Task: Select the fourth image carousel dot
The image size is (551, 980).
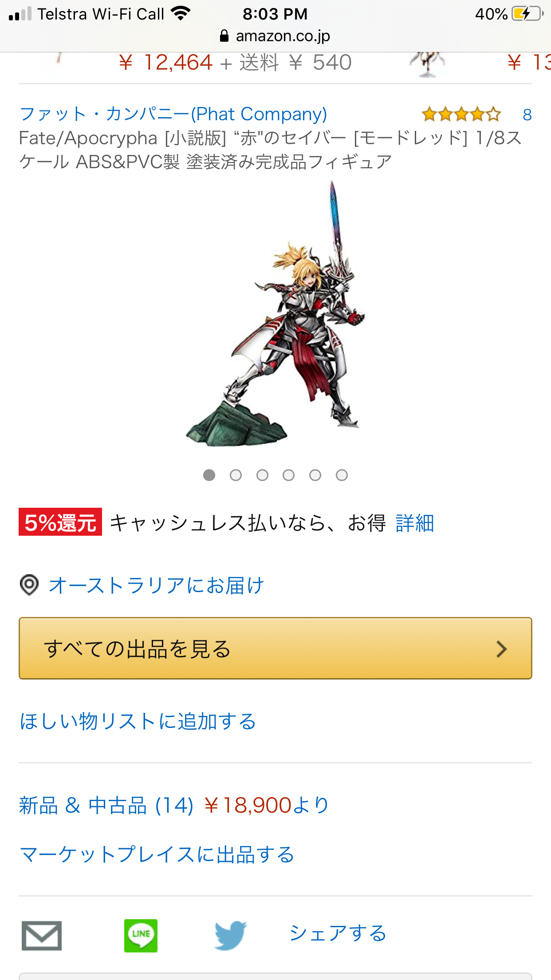Action: [x=289, y=475]
